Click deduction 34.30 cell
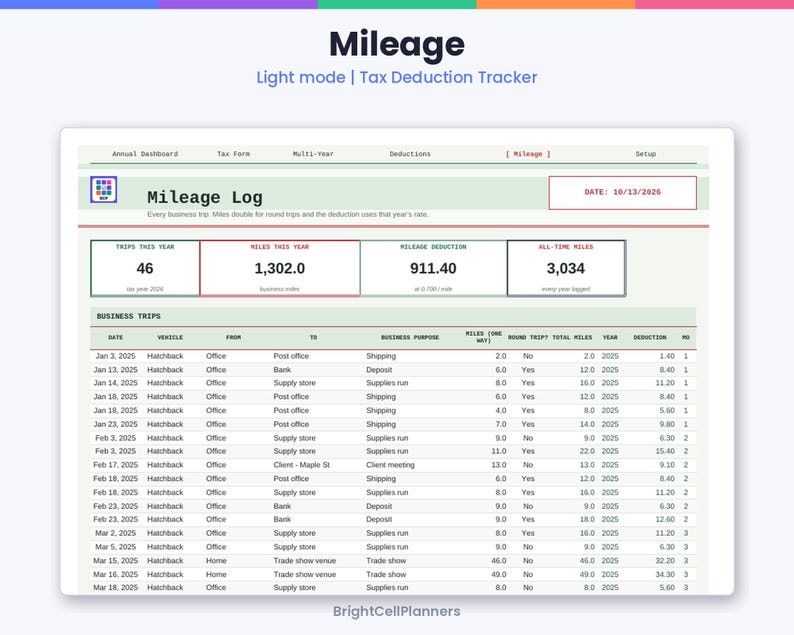The width and height of the screenshot is (794, 635). click(665, 574)
